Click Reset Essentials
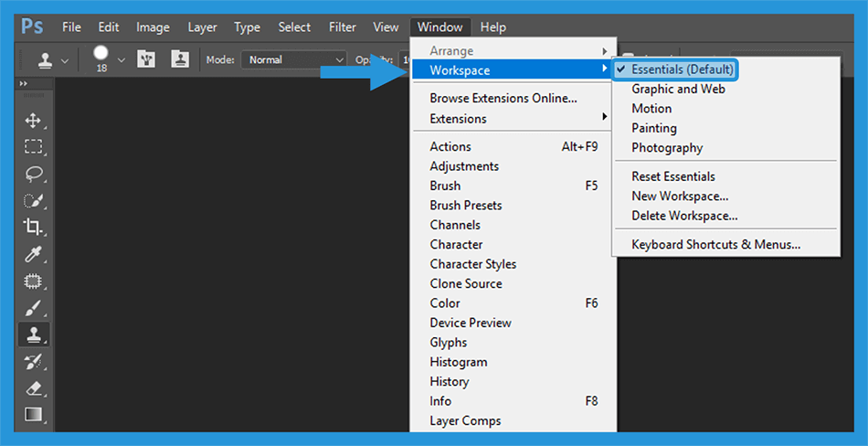Viewport: 868px width, 446px height. [x=673, y=176]
